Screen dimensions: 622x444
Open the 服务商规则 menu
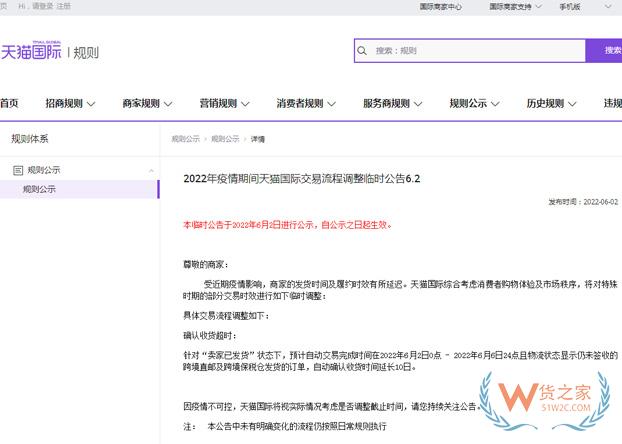386,103
